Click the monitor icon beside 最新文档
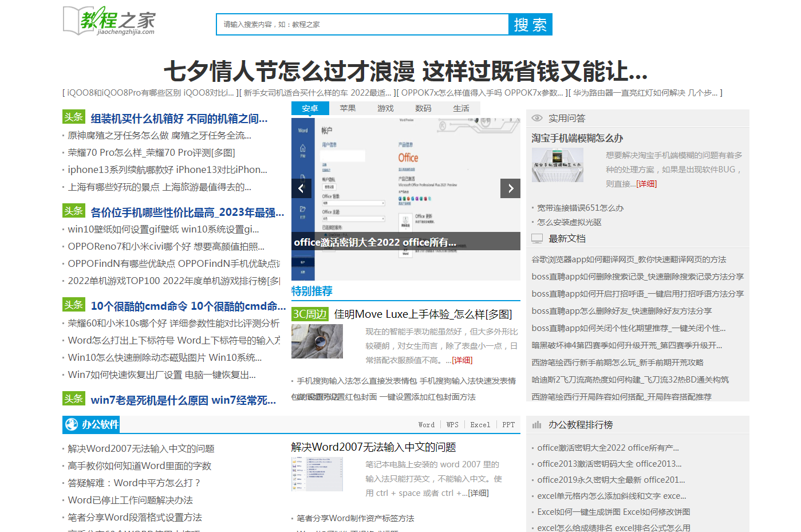 (x=537, y=238)
